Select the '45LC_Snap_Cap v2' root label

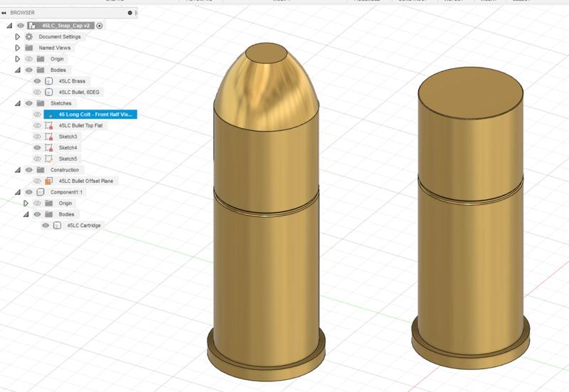click(65, 26)
